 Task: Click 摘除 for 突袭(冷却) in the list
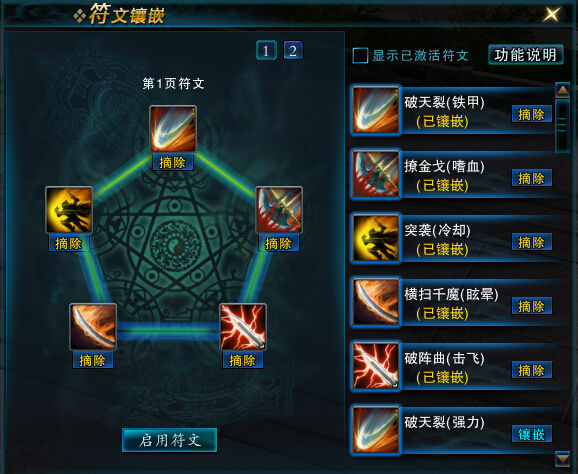click(x=532, y=242)
